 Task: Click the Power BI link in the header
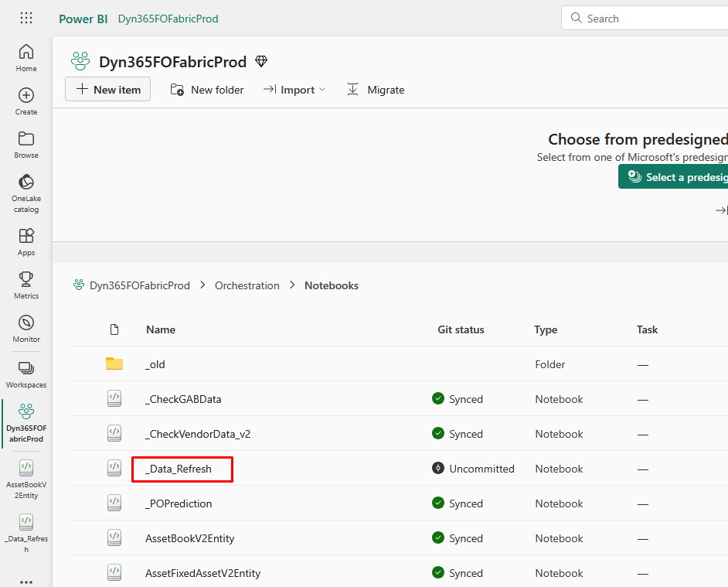[83, 19]
